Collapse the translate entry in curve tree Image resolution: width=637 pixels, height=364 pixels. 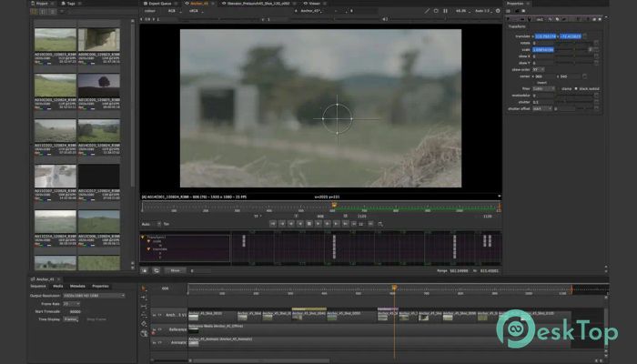coord(148,249)
